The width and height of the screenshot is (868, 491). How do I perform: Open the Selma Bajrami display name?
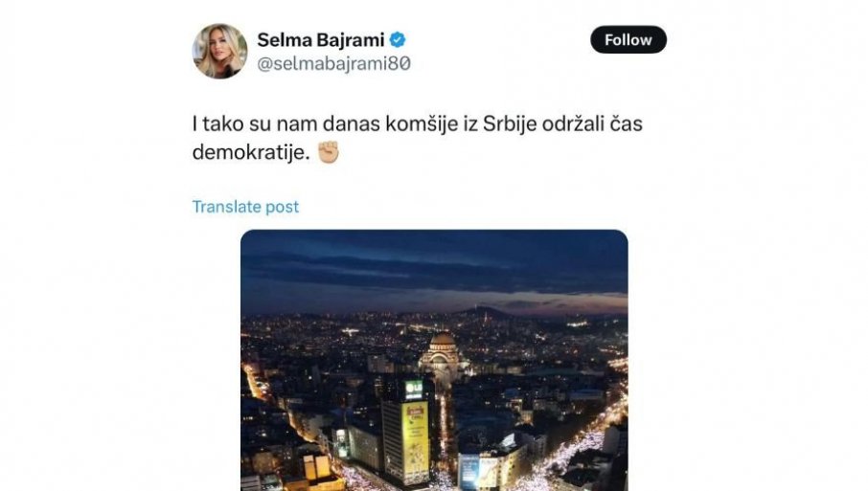click(321, 40)
